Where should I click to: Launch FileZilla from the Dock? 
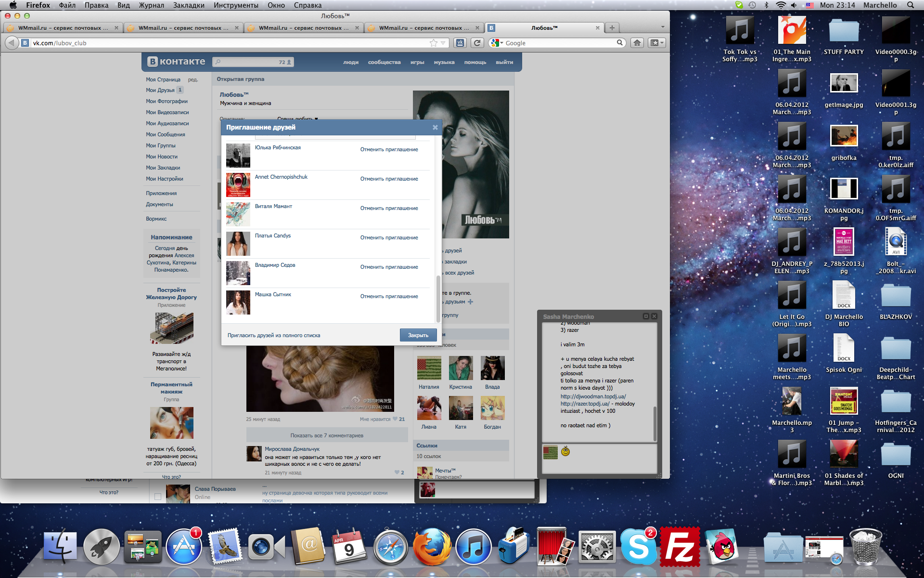pos(680,547)
